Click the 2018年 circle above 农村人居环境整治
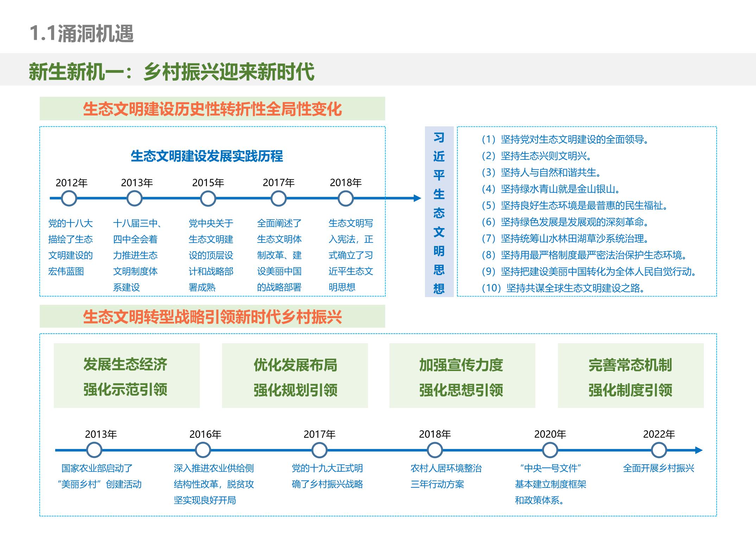The height and width of the screenshot is (535, 756). [x=435, y=450]
